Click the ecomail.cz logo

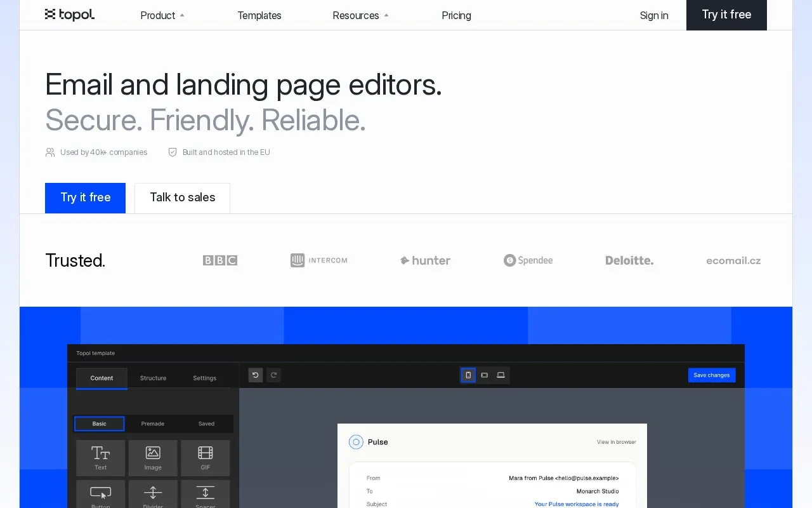coord(733,260)
